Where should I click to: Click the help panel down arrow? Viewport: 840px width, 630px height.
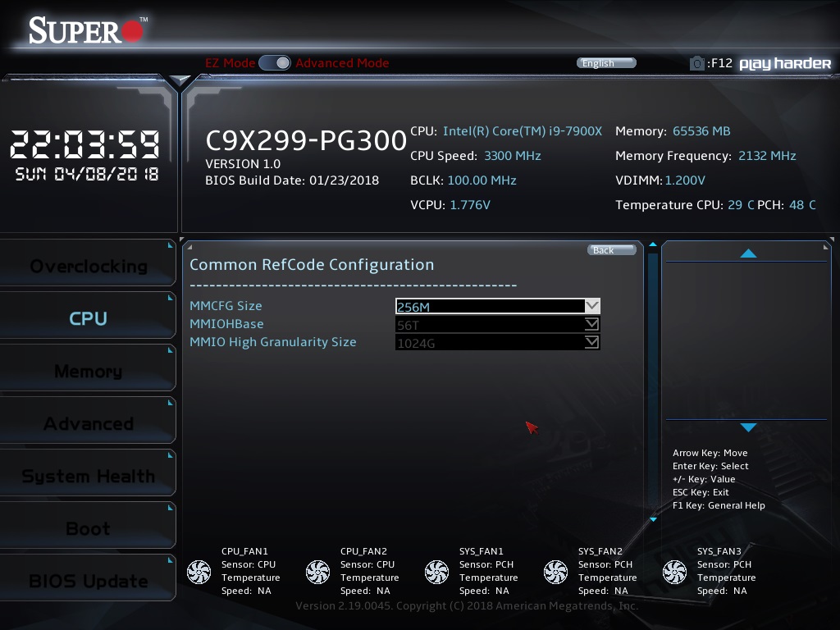click(748, 427)
